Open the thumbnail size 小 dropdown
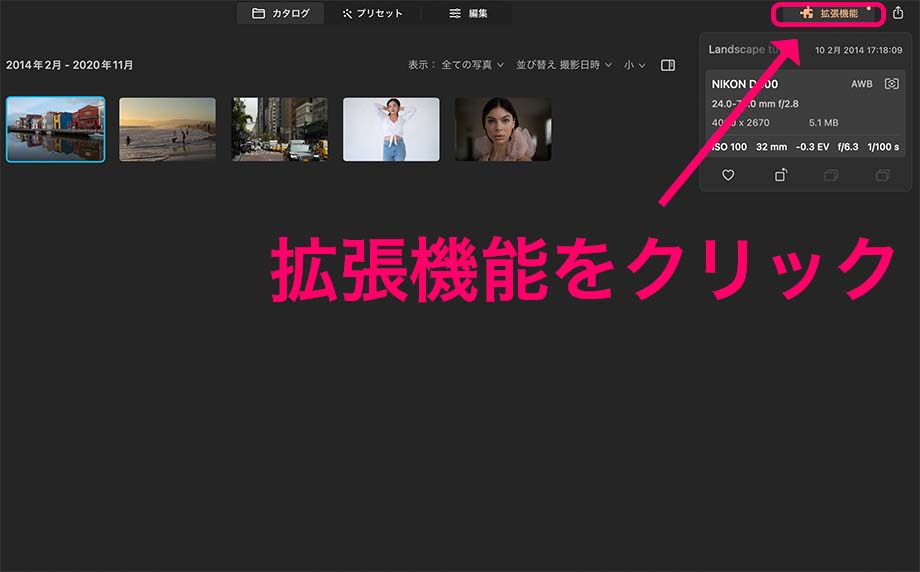920x572 pixels. click(634, 65)
